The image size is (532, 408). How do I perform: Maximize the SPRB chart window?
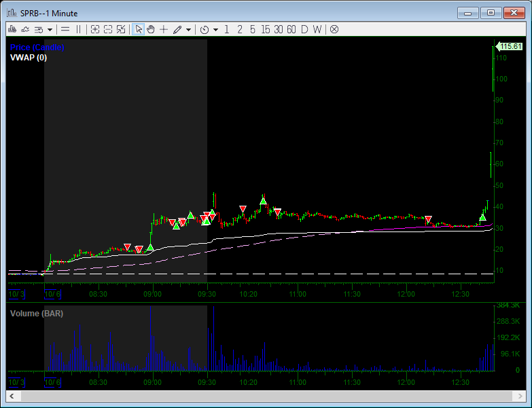point(491,13)
